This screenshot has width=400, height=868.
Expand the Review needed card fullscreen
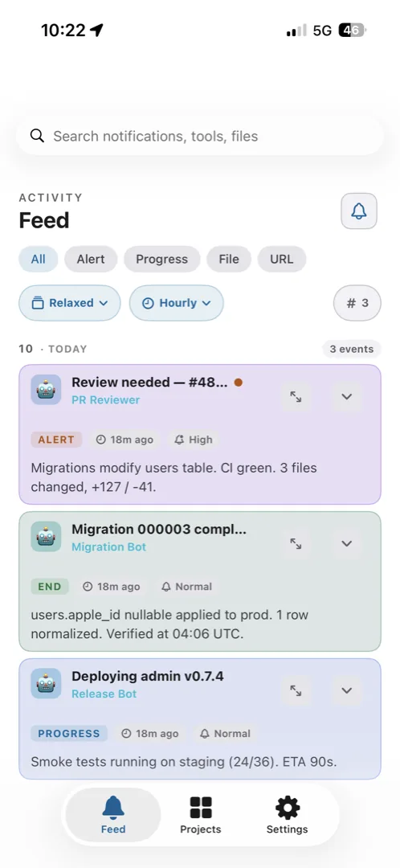pos(296,396)
